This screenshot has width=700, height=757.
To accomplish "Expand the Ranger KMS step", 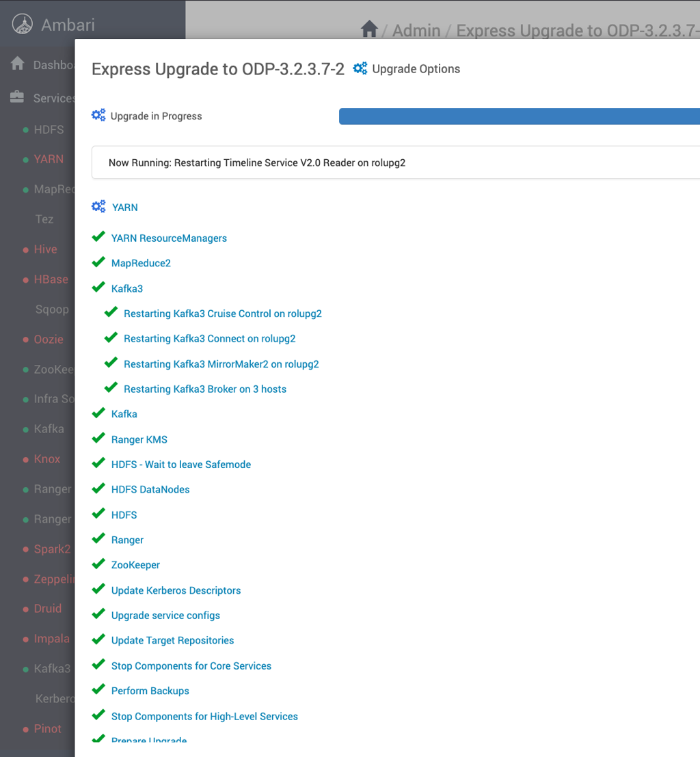I will [x=139, y=439].
